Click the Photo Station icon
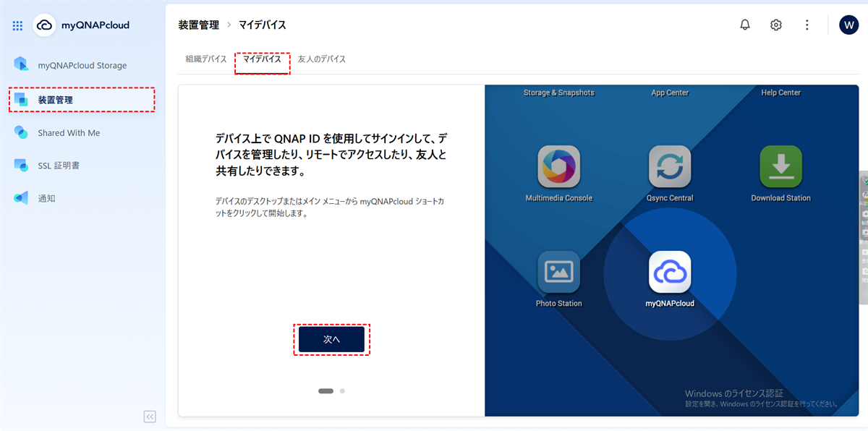868x431 pixels. pos(558,272)
